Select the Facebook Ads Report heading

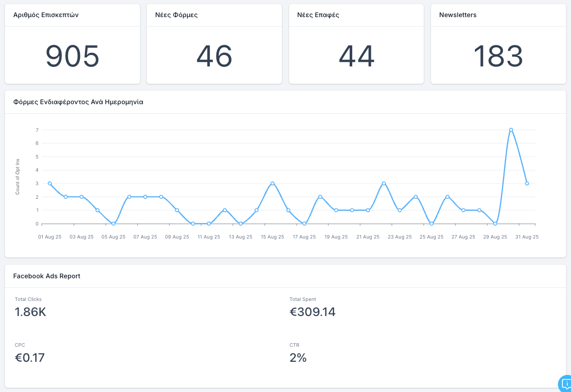pyautogui.click(x=47, y=276)
